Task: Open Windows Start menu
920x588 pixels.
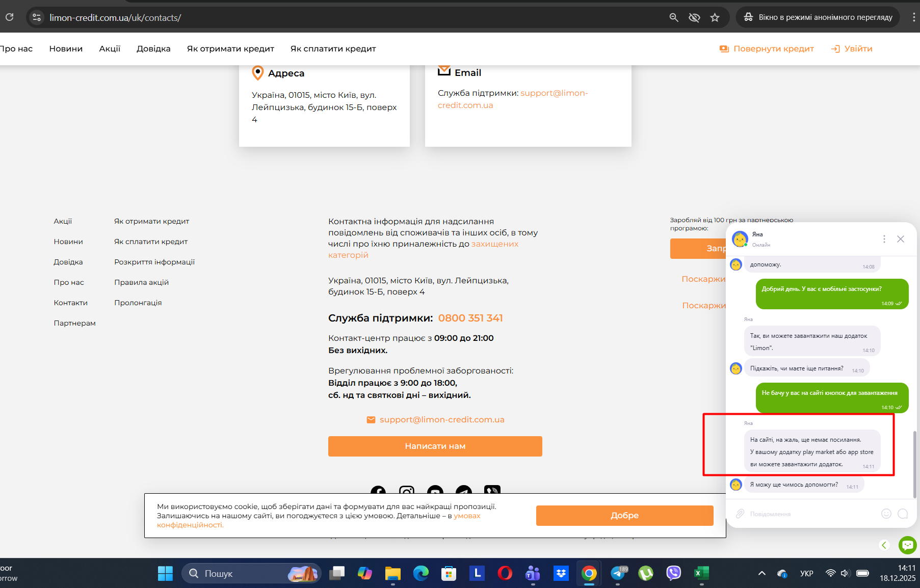Action: [165, 574]
